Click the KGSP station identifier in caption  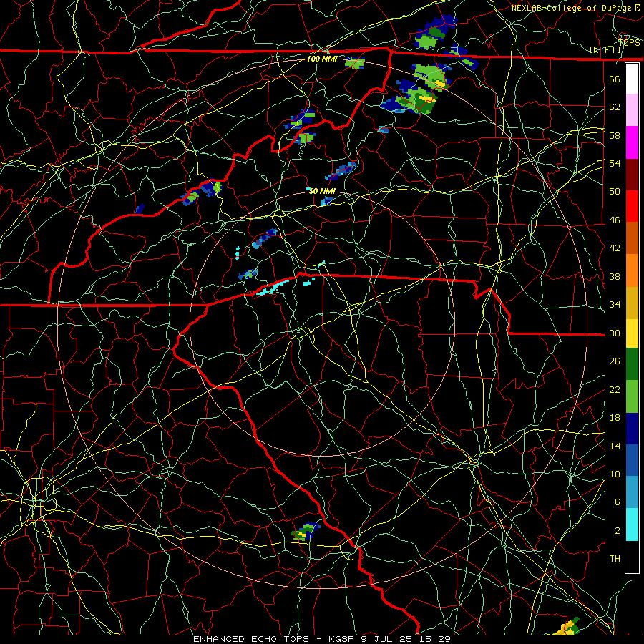[x=343, y=639]
